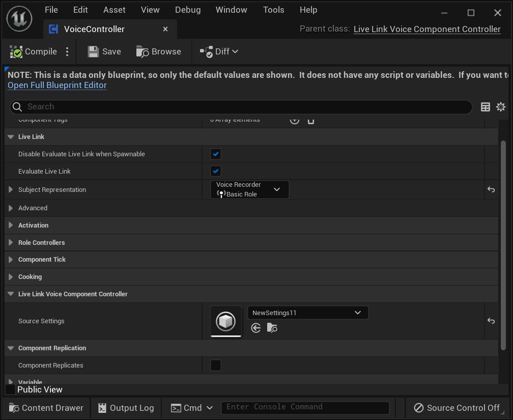Open the Content Drawer
513x420 pixels.
pyautogui.click(x=45, y=407)
